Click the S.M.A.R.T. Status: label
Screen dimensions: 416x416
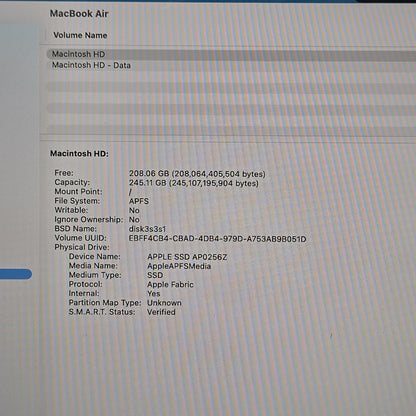point(102,312)
